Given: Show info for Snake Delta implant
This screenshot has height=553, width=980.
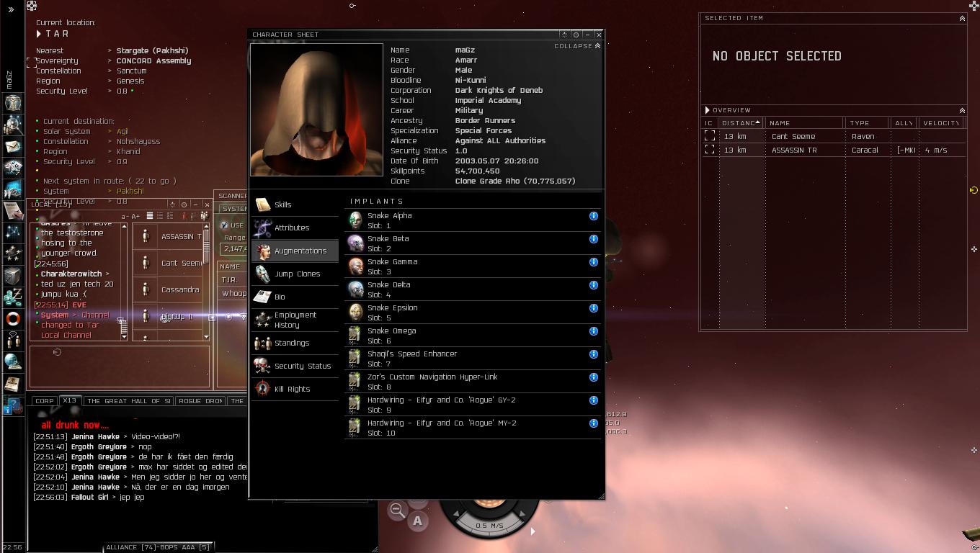Looking at the screenshot, I should pos(594,285).
